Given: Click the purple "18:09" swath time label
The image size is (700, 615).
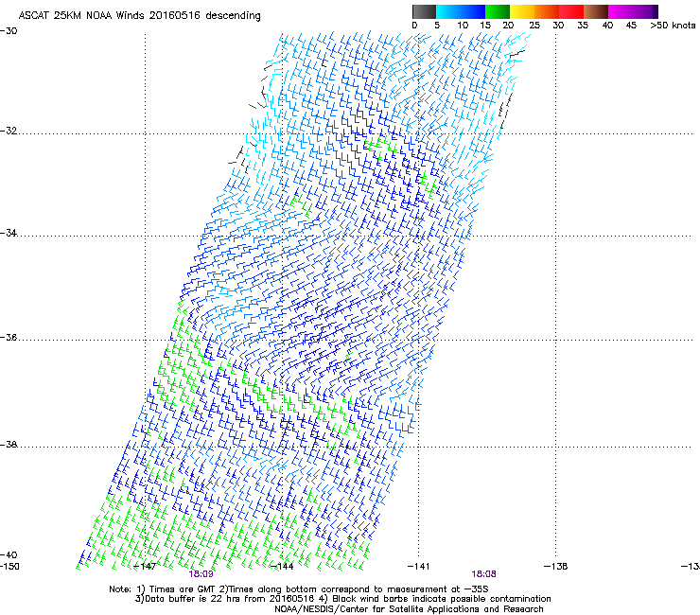Looking at the screenshot, I should (x=201, y=574).
